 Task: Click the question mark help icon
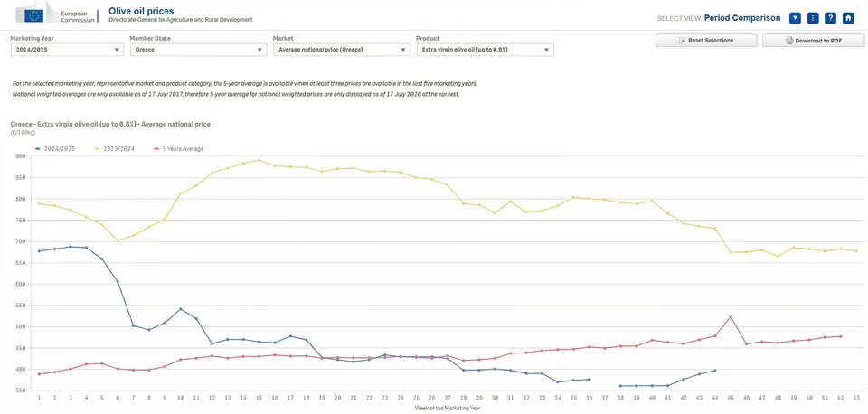point(830,18)
